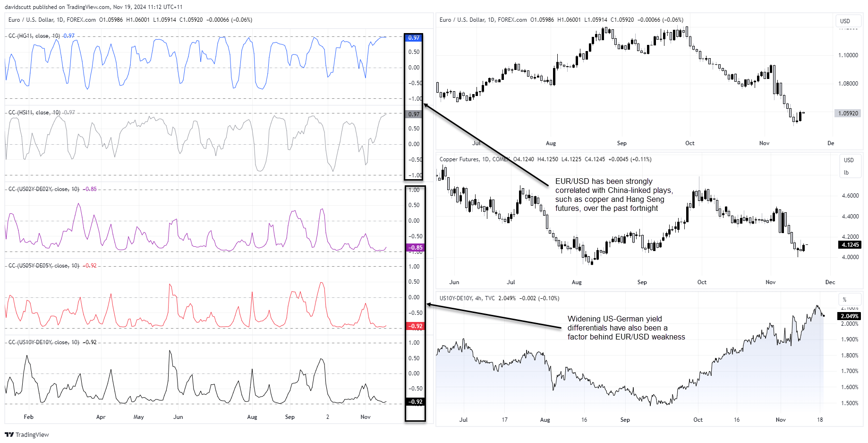This screenshot has height=443, width=868.
Task: Select the 'EUR/USD has been strongly correlated' annotation text
Action: pos(614,195)
